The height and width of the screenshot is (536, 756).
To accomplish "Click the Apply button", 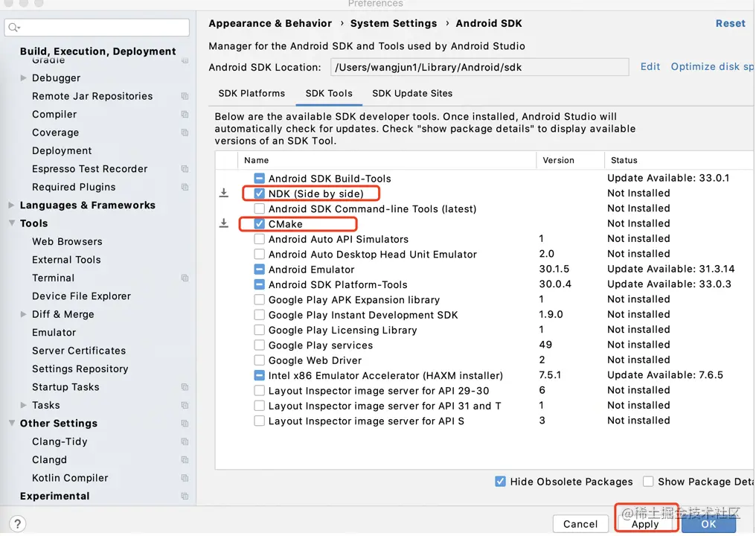I will click(x=645, y=523).
